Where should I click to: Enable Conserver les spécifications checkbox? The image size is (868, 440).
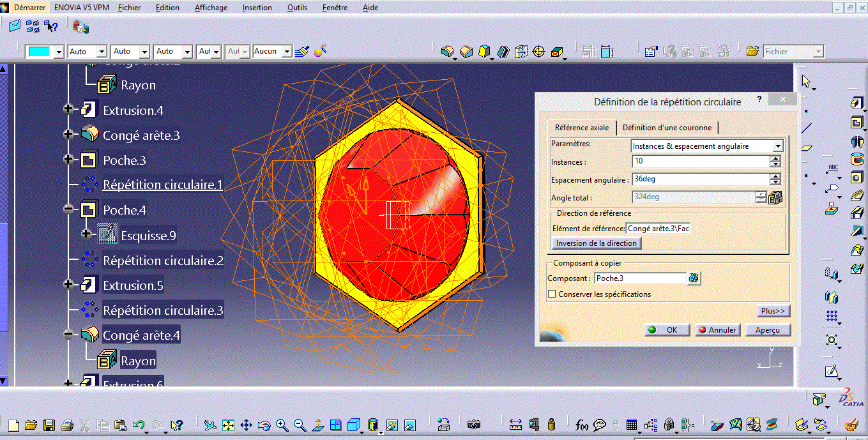pyautogui.click(x=552, y=294)
